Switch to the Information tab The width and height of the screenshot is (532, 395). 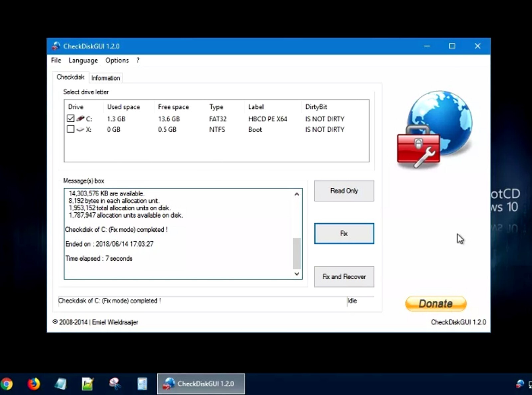click(x=105, y=78)
